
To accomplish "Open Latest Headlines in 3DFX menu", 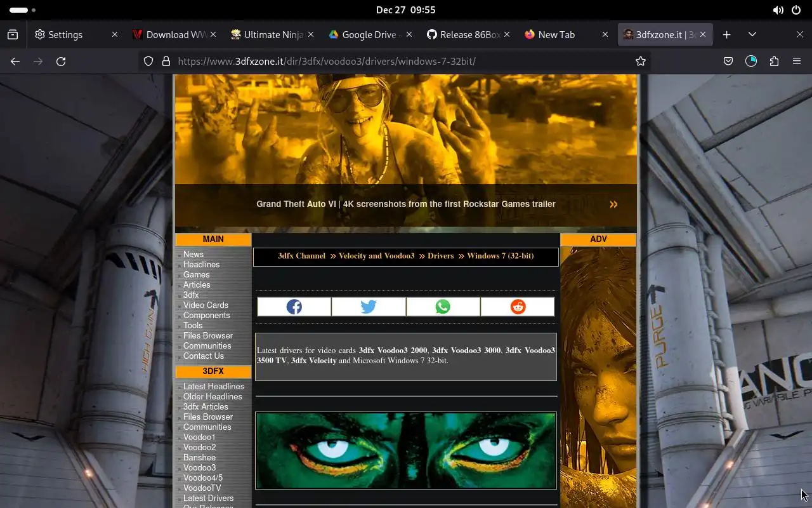I will coord(214,387).
